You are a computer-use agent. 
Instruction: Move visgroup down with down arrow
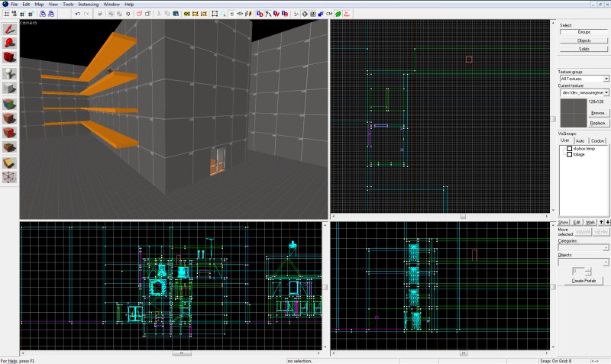pyautogui.click(x=607, y=222)
